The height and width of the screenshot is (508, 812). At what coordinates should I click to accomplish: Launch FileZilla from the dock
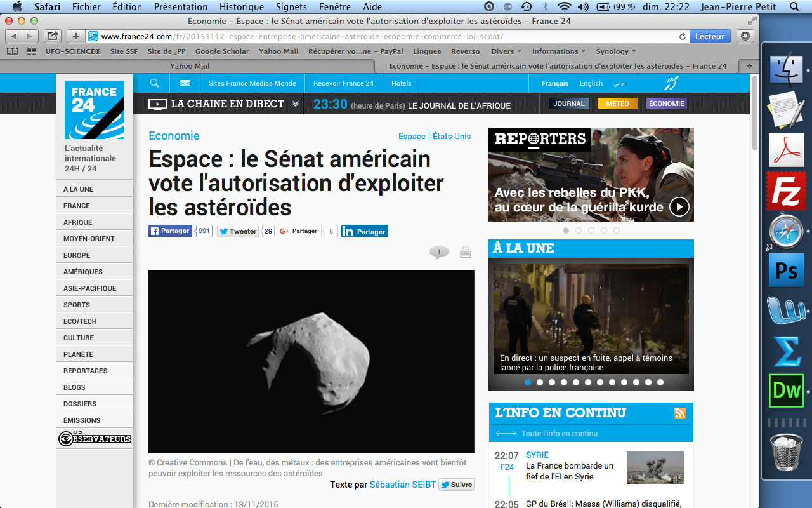pyautogui.click(x=787, y=190)
